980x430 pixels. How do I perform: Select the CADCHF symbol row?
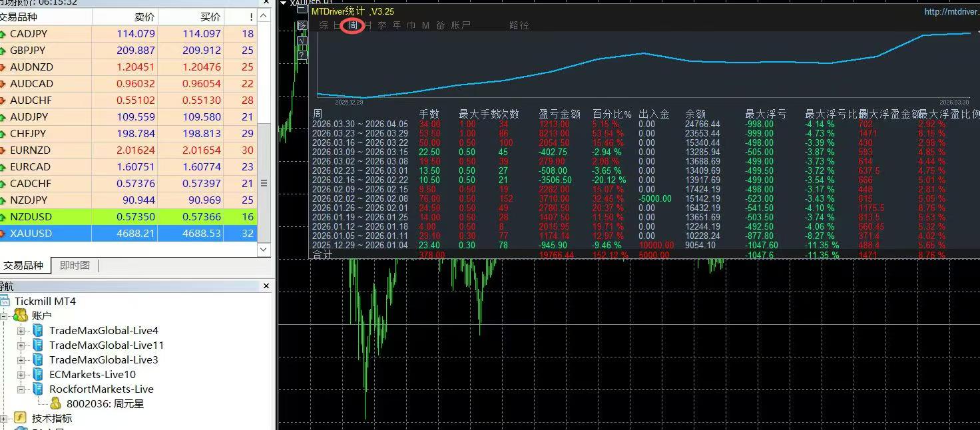click(128, 184)
